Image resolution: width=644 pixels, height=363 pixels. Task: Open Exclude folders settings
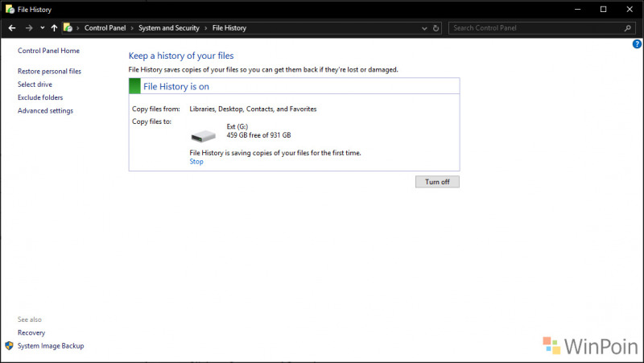pyautogui.click(x=40, y=97)
